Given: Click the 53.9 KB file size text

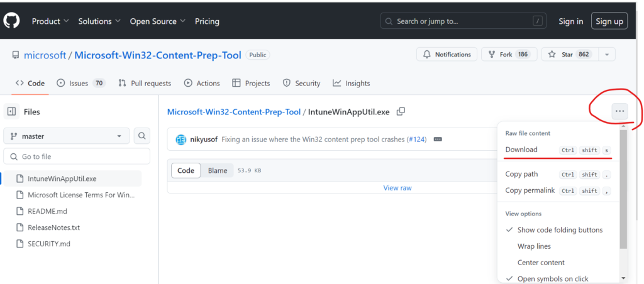Looking at the screenshot, I should pos(249,171).
